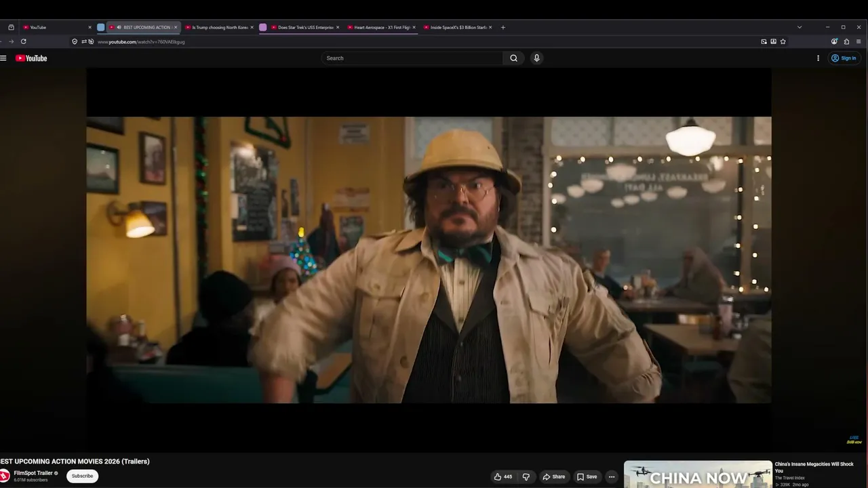Click the search magnifier button
The image size is (868, 488).
pyautogui.click(x=513, y=58)
